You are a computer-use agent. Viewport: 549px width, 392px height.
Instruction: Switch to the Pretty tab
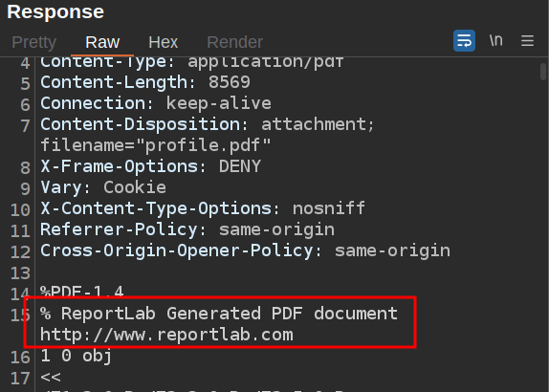[34, 42]
